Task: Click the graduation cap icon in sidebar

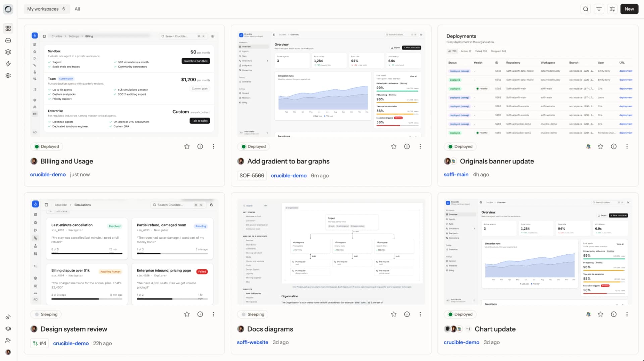Action: coord(8,328)
